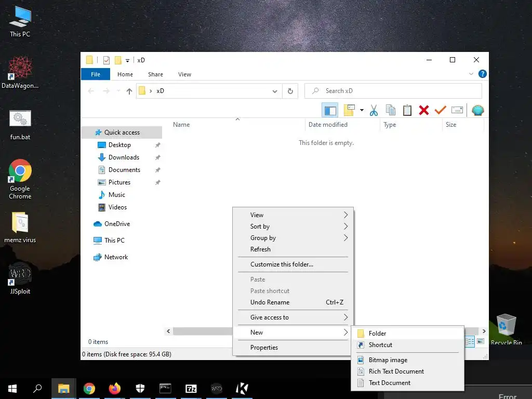Click the orange checkmark toolbar icon
Viewport: 532px width, 399px height.
(x=441, y=110)
